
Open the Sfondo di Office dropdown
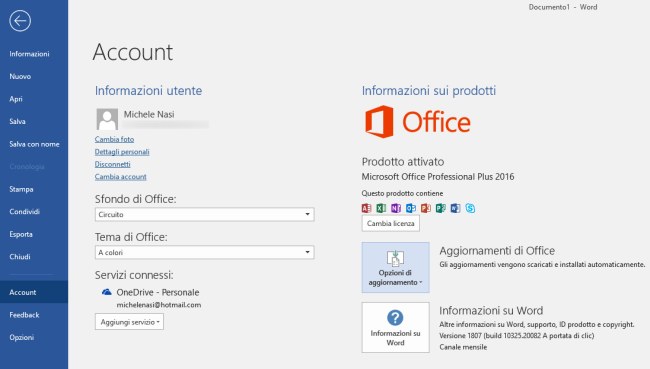click(204, 214)
